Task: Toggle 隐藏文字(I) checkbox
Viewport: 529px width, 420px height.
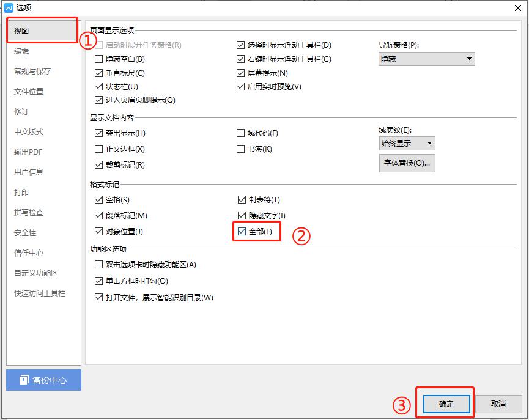Action: coord(242,216)
